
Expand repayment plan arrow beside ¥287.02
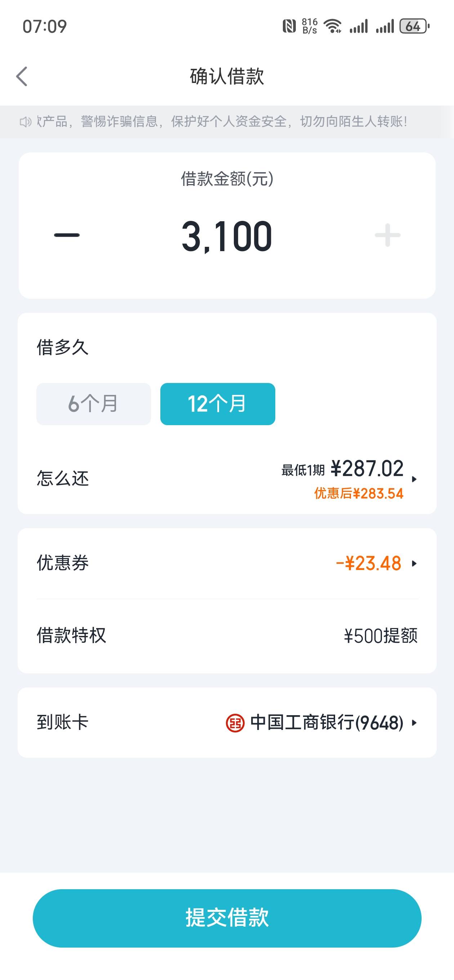click(414, 479)
